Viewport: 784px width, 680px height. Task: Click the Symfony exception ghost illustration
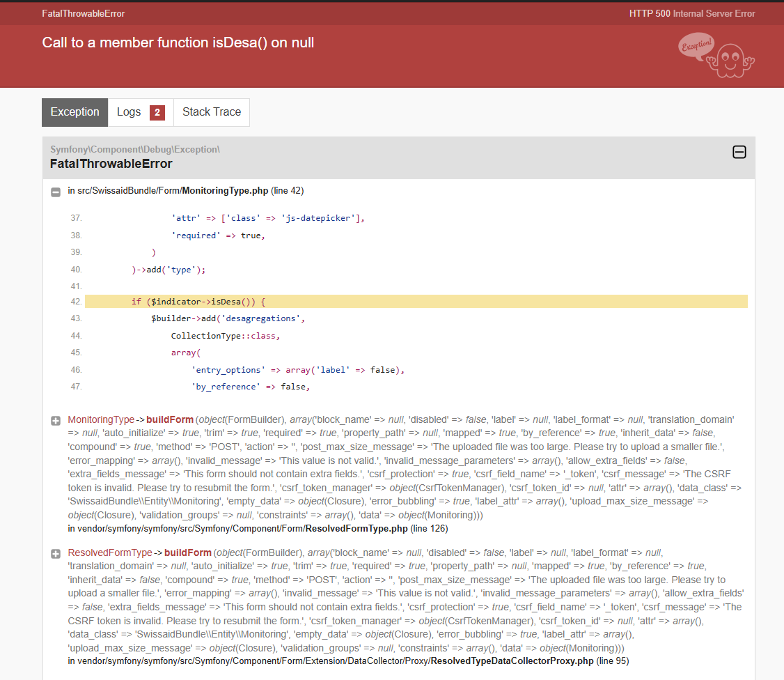(716, 55)
